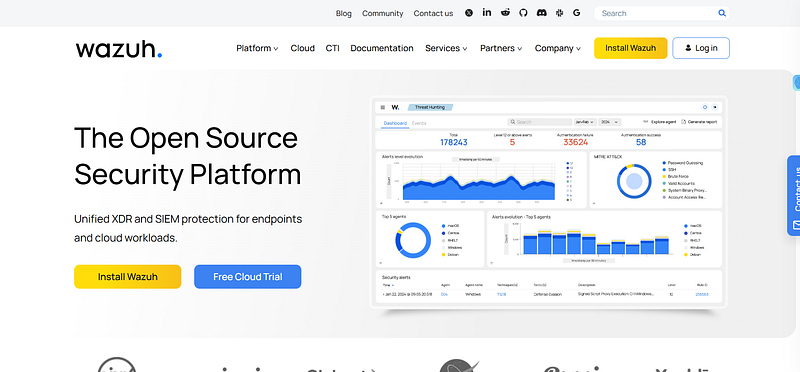Viewport: 800px width, 372px height.
Task: Click the W. logo in dashboard preview
Action: click(395, 107)
